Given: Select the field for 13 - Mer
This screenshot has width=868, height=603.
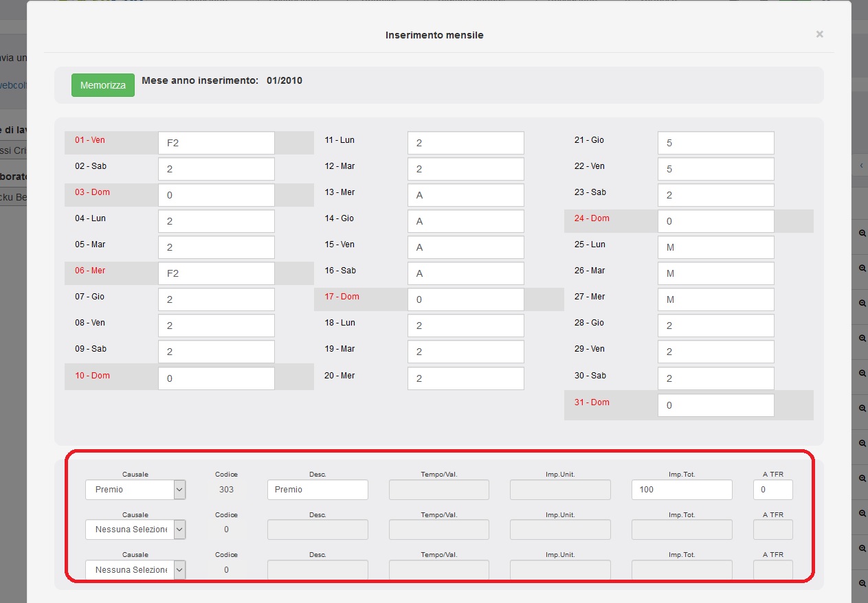Looking at the screenshot, I should tap(465, 196).
